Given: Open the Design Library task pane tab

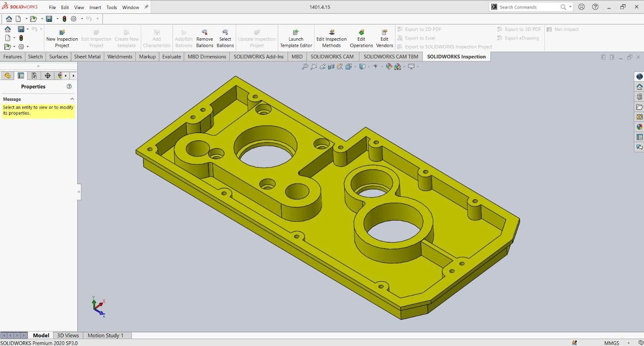Looking at the screenshot, I should [639, 97].
